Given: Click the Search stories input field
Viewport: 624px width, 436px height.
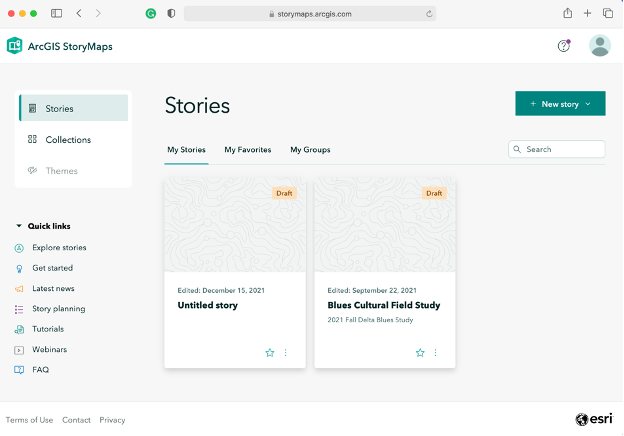Looking at the screenshot, I should [562, 149].
